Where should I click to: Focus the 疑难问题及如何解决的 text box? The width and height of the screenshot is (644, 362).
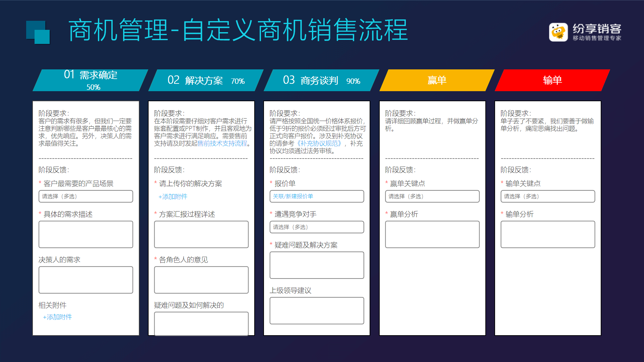click(201, 324)
